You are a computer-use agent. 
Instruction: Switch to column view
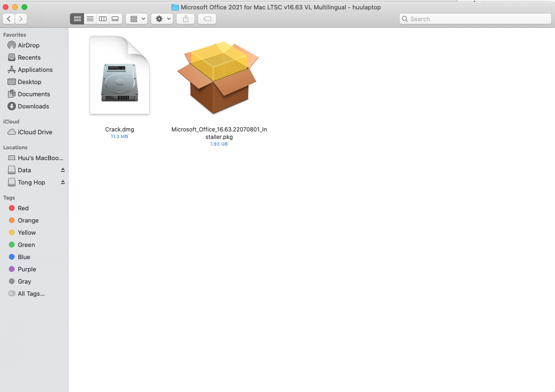coord(103,19)
